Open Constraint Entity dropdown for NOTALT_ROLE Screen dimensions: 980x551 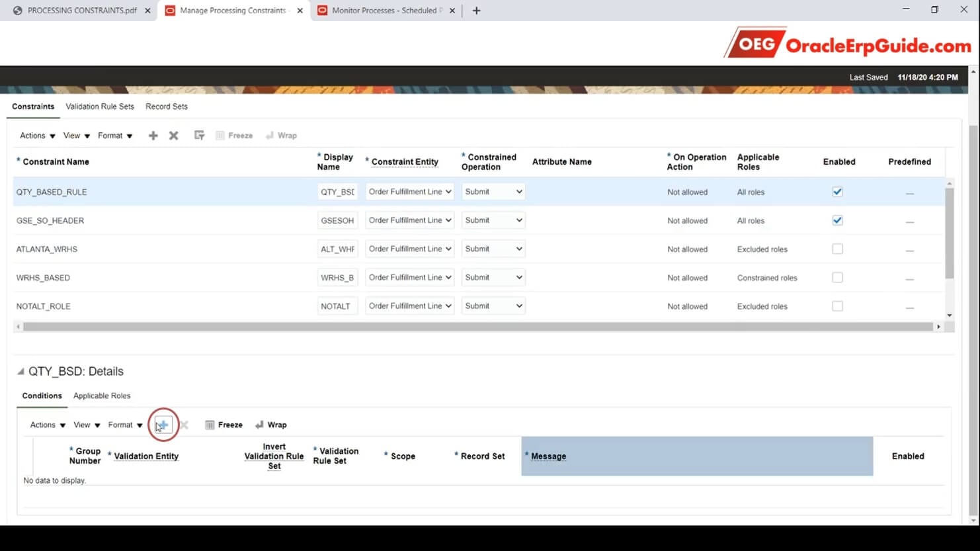pyautogui.click(x=410, y=306)
